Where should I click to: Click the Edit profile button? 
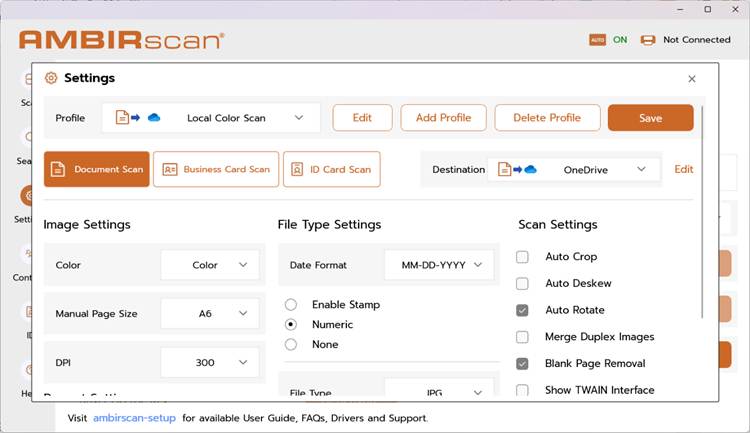pos(363,118)
